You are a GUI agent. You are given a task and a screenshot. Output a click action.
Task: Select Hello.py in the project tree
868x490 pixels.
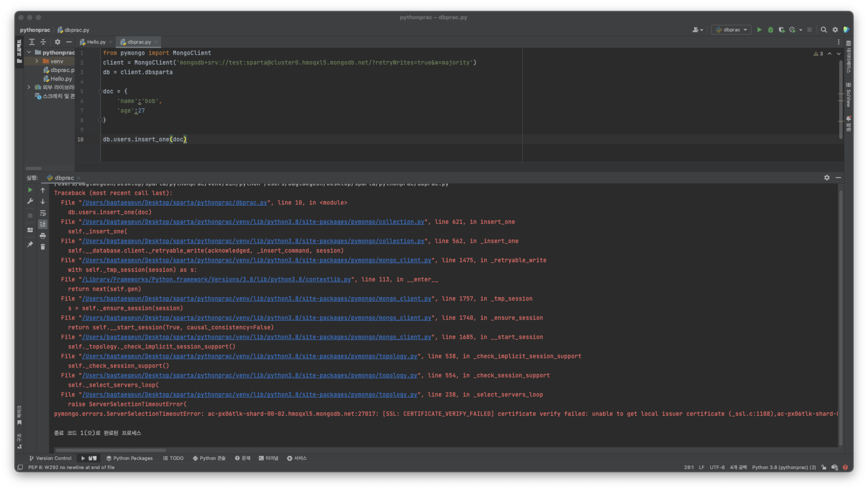(x=58, y=79)
